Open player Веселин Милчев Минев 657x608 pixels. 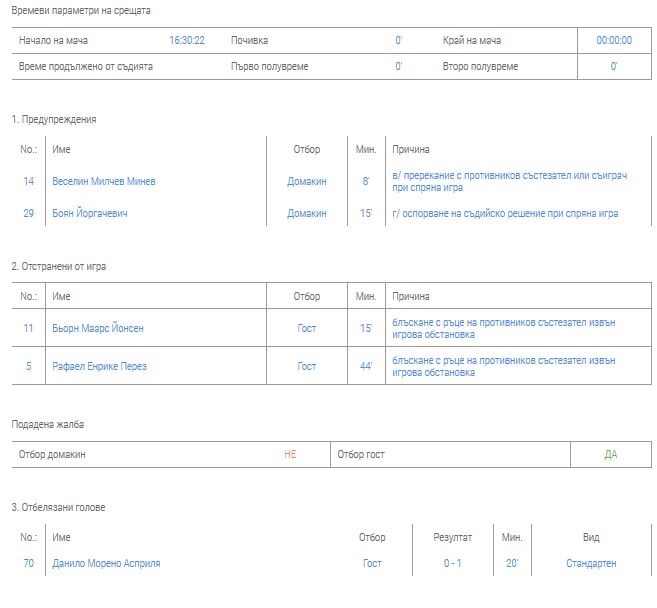point(104,182)
